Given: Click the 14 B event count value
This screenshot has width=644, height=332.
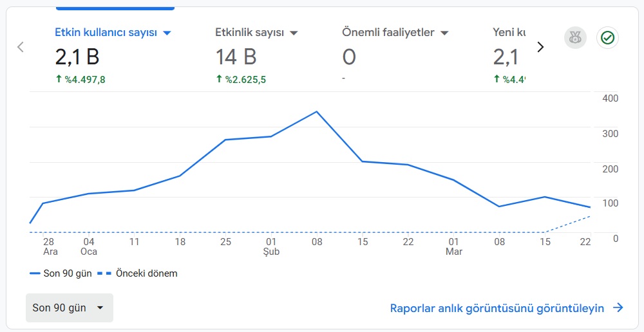Looking at the screenshot, I should click(x=236, y=57).
